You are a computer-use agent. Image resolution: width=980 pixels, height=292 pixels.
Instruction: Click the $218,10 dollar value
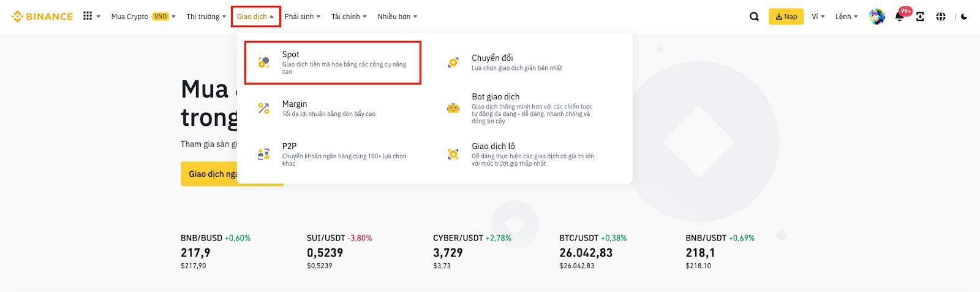coord(698,266)
